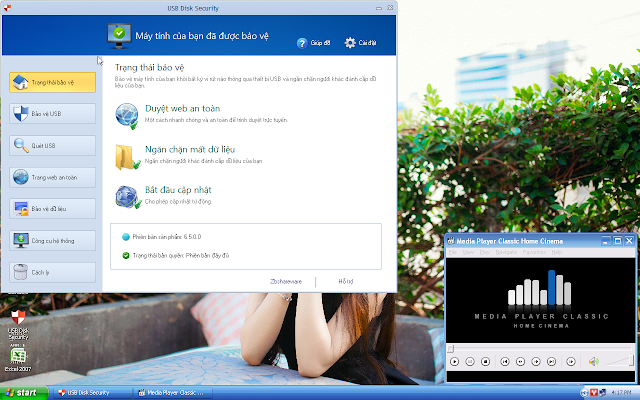The height and width of the screenshot is (400, 640).
Task: Open the Trang web an toàn section
Action: [53, 177]
